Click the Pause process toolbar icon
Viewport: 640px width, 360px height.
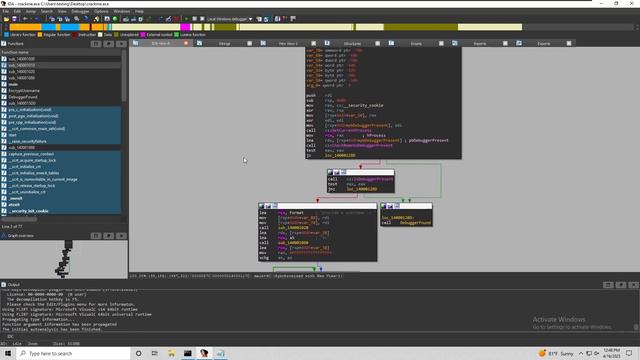point(195,19)
